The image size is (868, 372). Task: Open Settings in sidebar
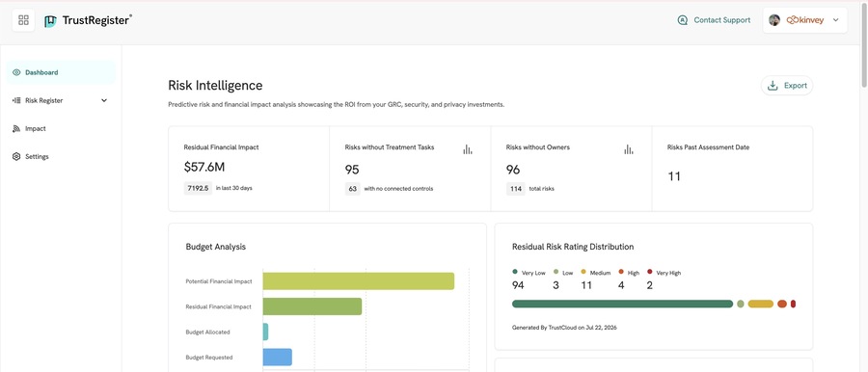(x=61, y=157)
